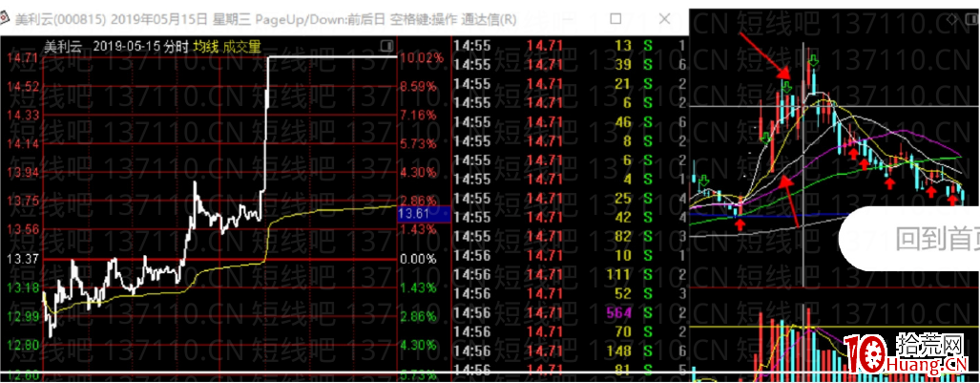980x383 pixels.
Task: Click the 7.16% axis label
Action: click(418, 115)
